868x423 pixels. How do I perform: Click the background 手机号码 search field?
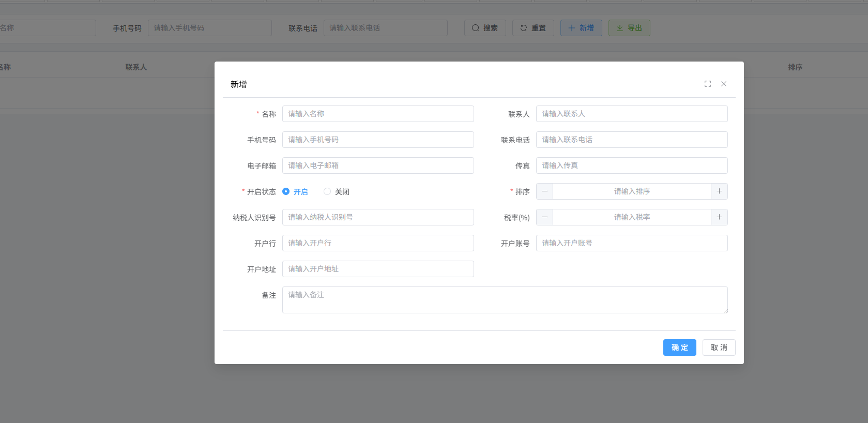pyautogui.click(x=210, y=28)
